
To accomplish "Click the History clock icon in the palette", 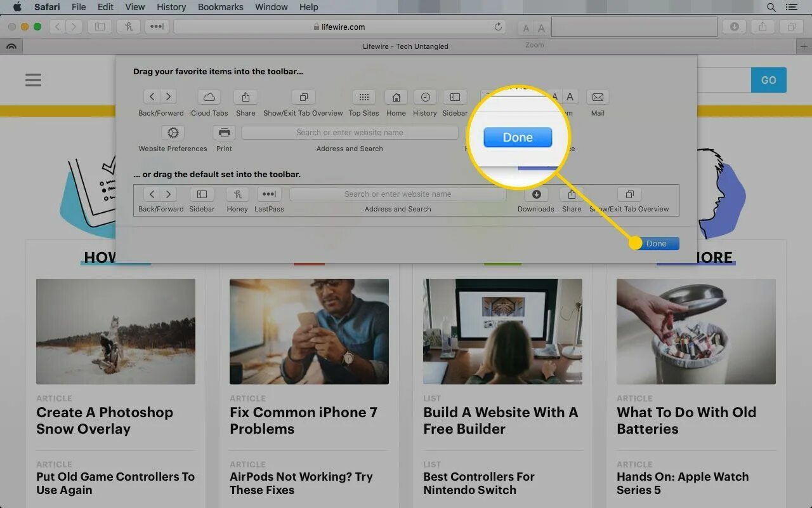I will pyautogui.click(x=425, y=97).
